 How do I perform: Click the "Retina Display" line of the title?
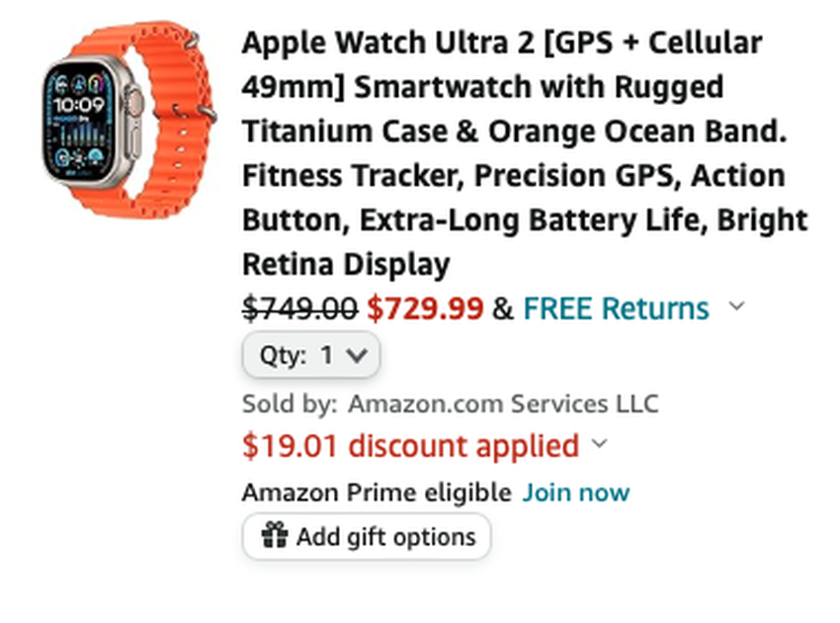point(346,265)
